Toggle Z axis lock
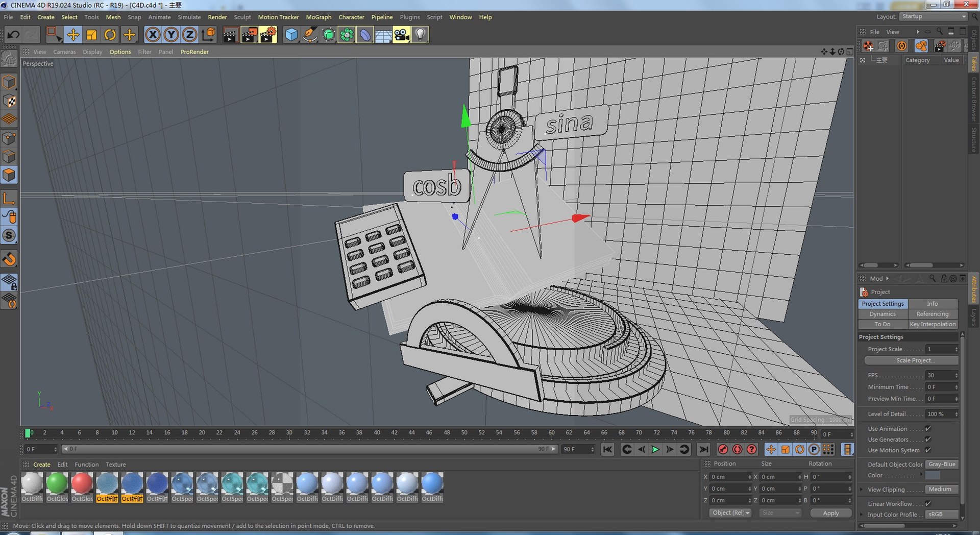Viewport: 980px width, 535px height. coord(190,35)
